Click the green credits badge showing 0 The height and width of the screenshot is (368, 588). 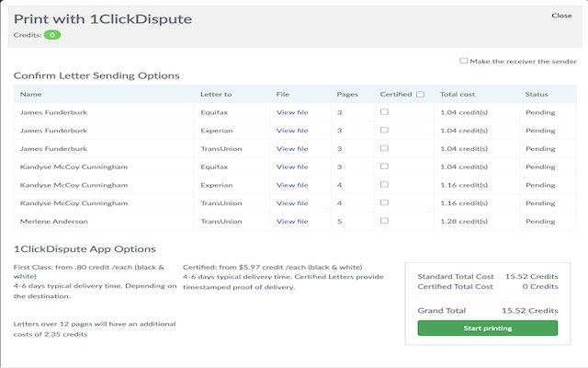pyautogui.click(x=52, y=35)
